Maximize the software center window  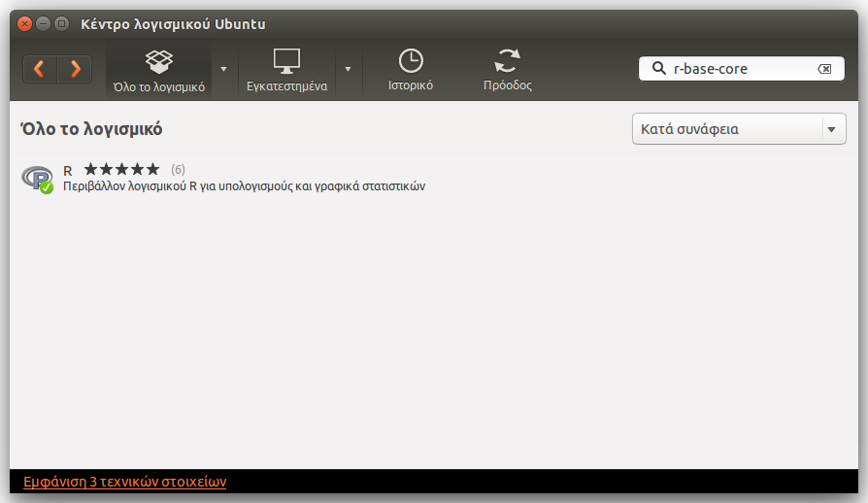tap(62, 24)
